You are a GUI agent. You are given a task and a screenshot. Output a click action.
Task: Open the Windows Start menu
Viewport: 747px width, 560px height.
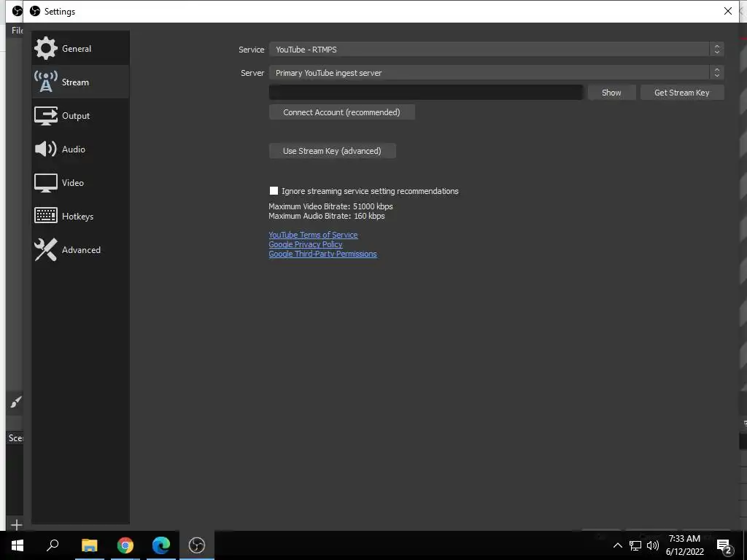tap(18, 545)
